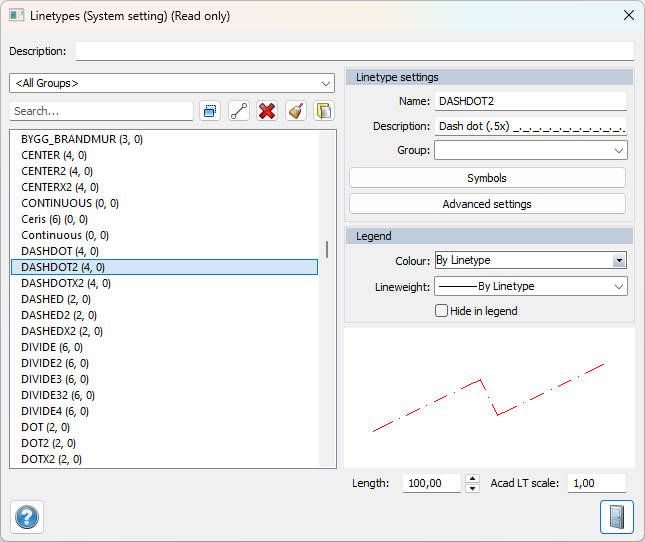645x542 pixels.
Task: Click the red X delete icon
Action: point(266,111)
